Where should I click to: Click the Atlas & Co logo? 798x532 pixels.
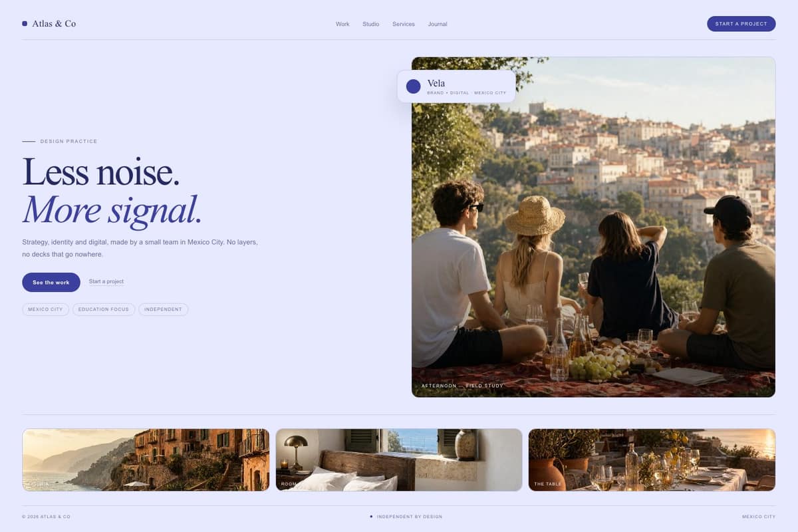pyautogui.click(x=49, y=23)
